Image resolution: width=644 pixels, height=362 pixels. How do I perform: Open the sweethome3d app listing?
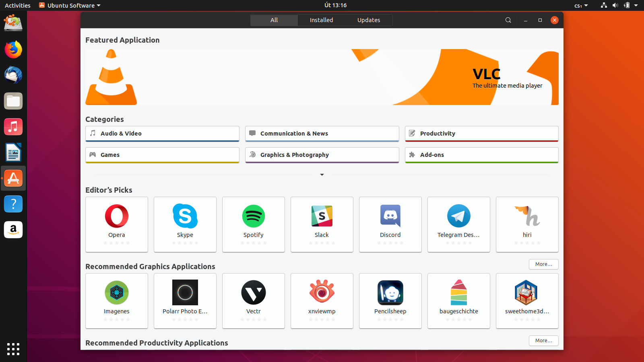527,301
